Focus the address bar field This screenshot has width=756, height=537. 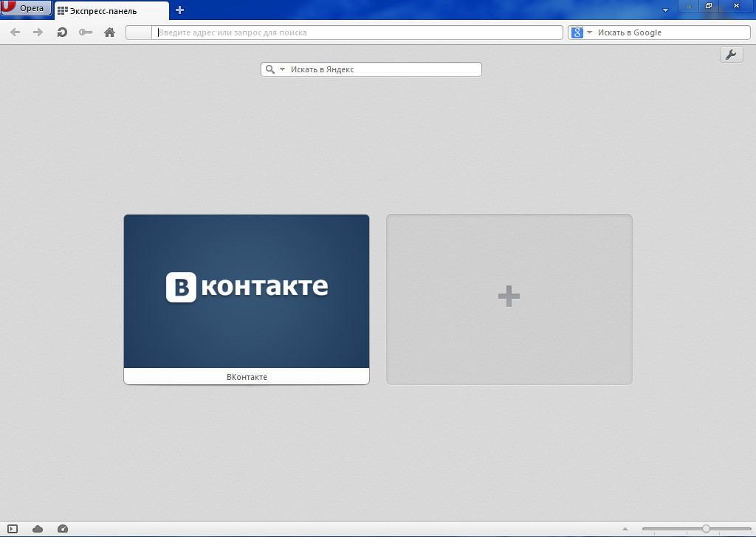tap(357, 32)
